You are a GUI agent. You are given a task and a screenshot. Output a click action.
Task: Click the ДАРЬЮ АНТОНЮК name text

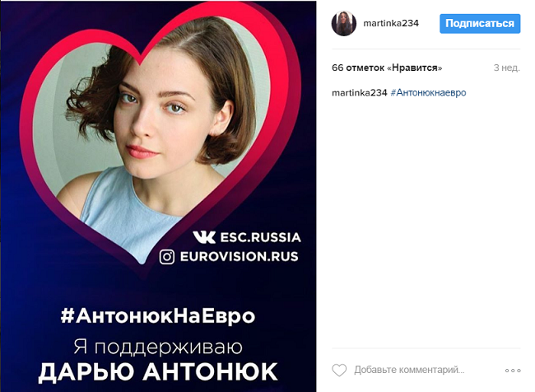pyautogui.click(x=158, y=371)
